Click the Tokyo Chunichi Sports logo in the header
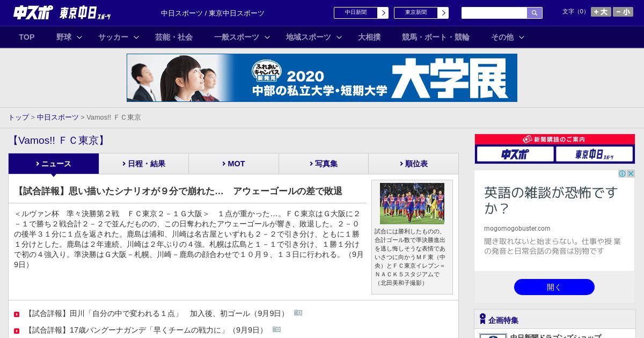Screen dimensions: 644x338 coord(85,13)
